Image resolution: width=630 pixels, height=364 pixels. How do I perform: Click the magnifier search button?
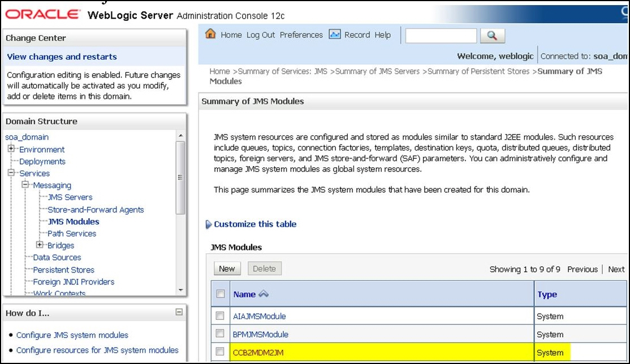pyautogui.click(x=492, y=36)
